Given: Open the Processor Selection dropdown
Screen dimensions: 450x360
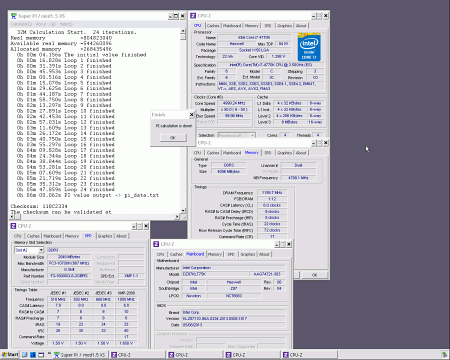Looking at the screenshot, I should (x=252, y=135).
